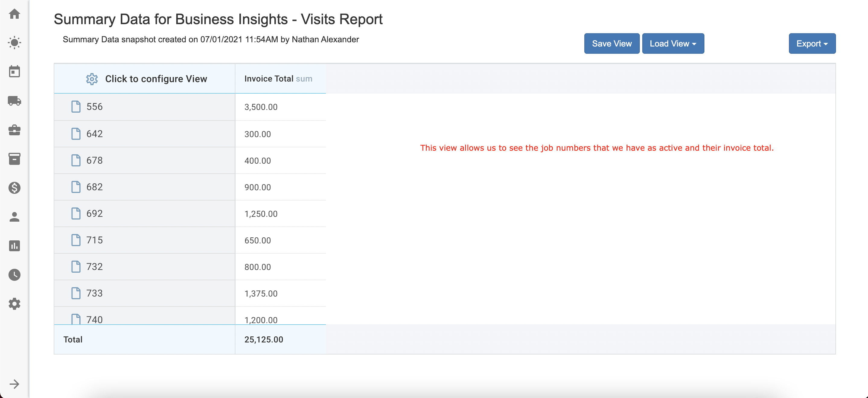Viewport: 868px width, 398px height.
Task: Click the person profile sidebar icon
Action: tap(14, 217)
